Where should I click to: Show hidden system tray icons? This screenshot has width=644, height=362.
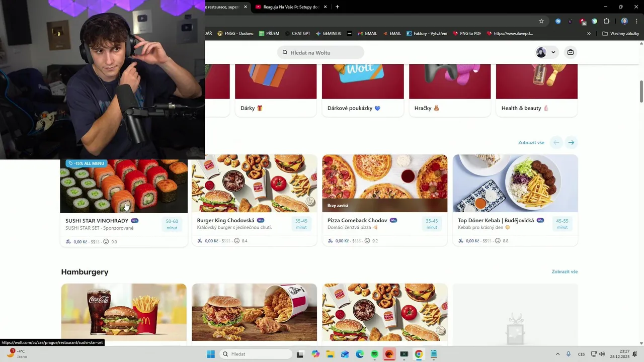(557, 354)
